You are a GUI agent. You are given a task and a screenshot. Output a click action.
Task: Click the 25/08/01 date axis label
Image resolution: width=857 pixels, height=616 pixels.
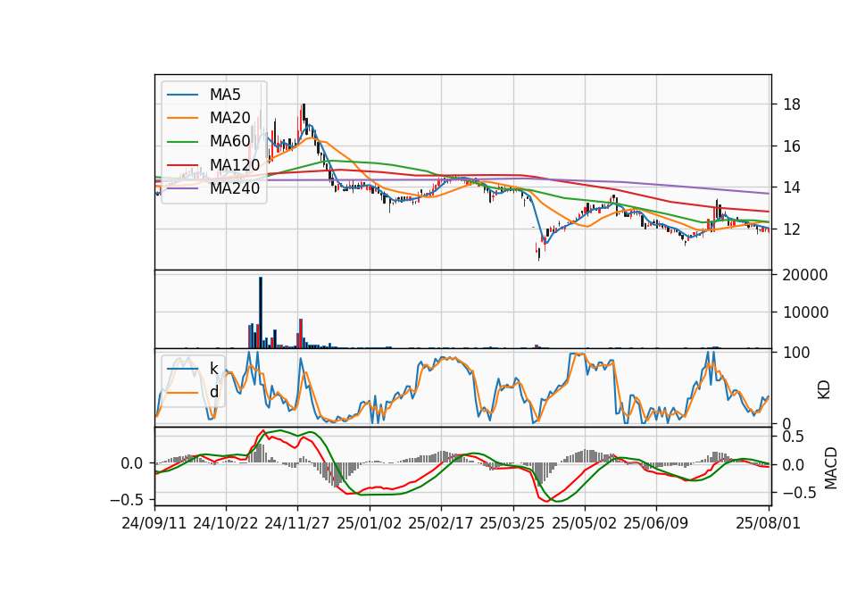coord(769,523)
